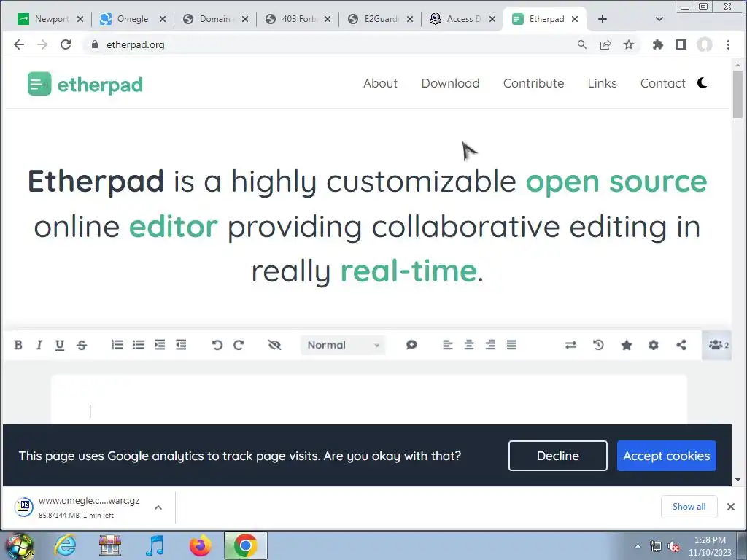Reload the etherpad.org page
Screen dimensions: 747x560
tap(66, 44)
